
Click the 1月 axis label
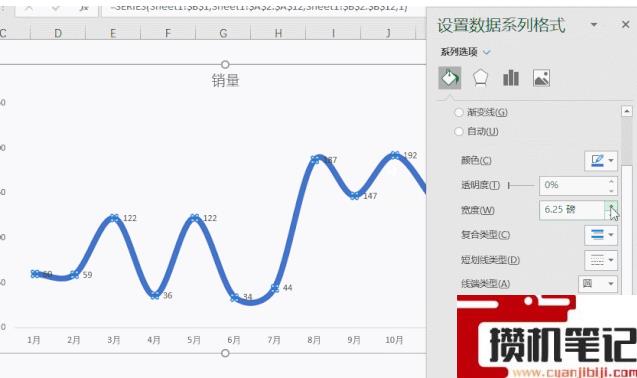point(34,340)
